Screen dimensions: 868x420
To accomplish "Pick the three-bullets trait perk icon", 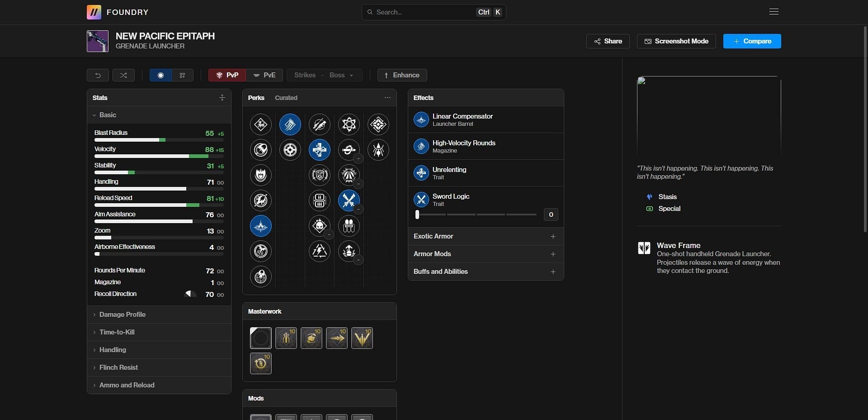I will point(349,225).
